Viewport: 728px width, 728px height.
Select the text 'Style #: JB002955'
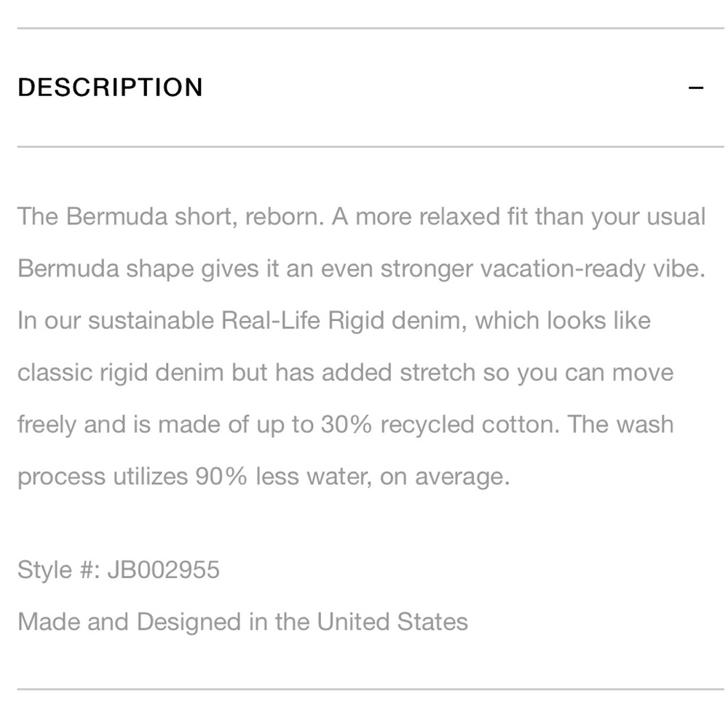(x=118, y=569)
